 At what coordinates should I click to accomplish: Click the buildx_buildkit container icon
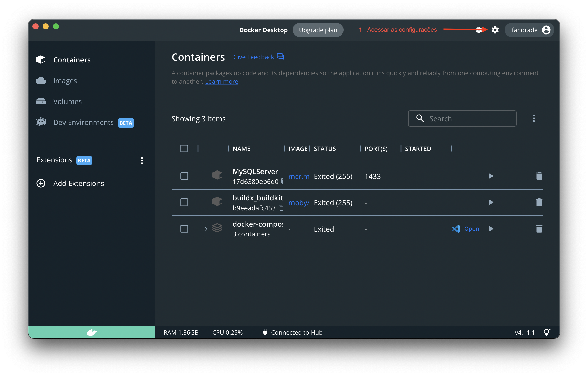[217, 201]
